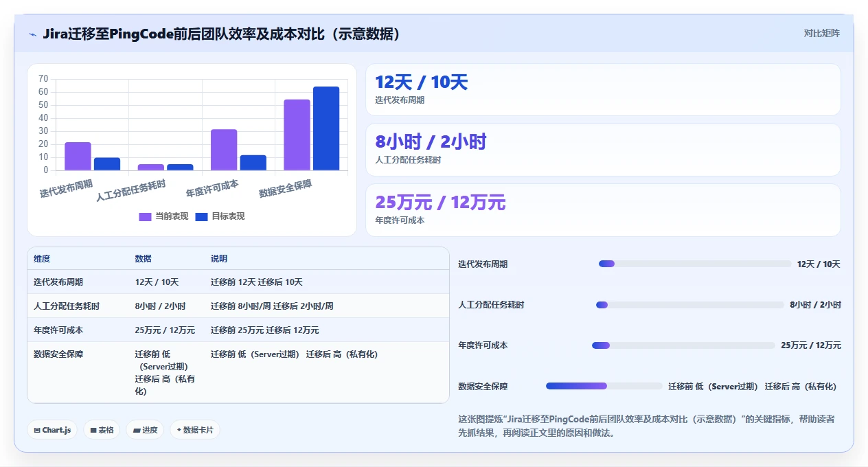Click the purple 数据安全保障 chart bar
The width and height of the screenshot is (868, 467).
(x=297, y=135)
